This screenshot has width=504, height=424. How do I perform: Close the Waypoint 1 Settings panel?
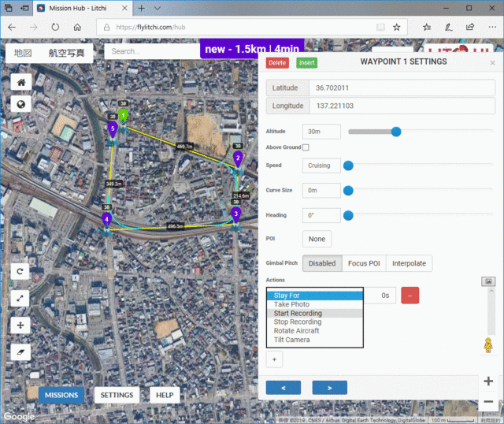tap(492, 63)
